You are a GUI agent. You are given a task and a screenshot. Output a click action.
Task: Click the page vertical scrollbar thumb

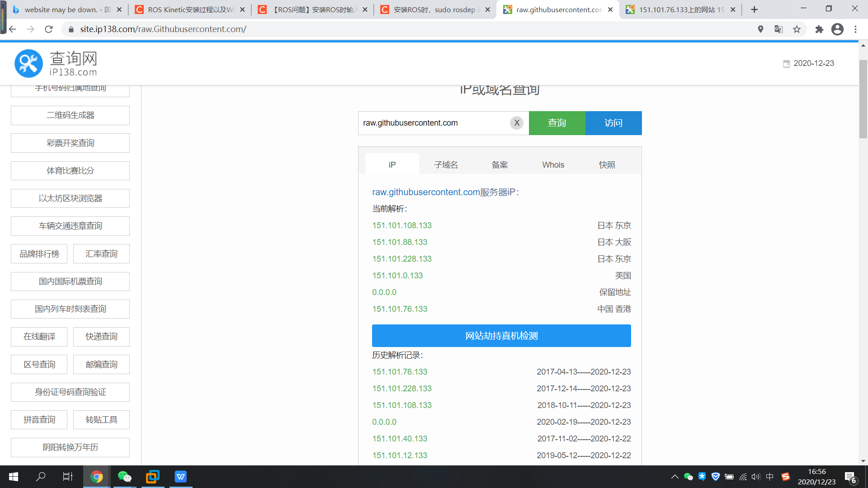[863, 99]
